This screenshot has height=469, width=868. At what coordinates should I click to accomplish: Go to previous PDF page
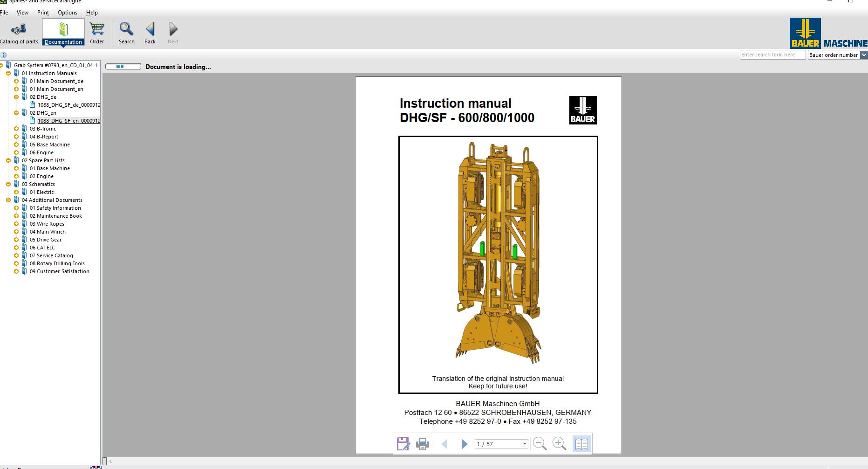coord(444,444)
